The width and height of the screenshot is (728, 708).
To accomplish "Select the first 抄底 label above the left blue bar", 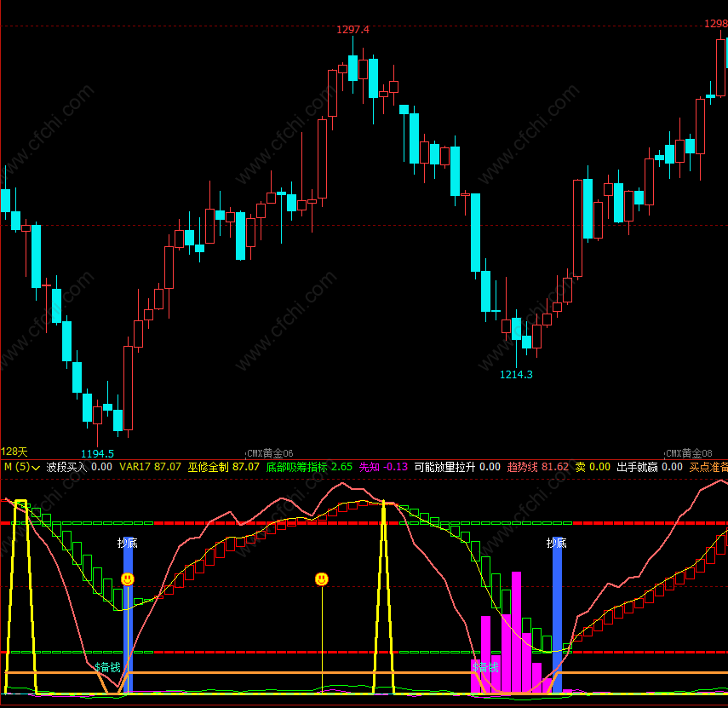I will point(127,543).
